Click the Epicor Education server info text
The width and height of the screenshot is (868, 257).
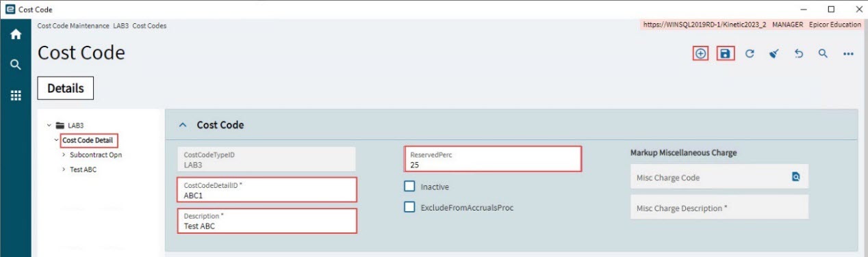(834, 25)
